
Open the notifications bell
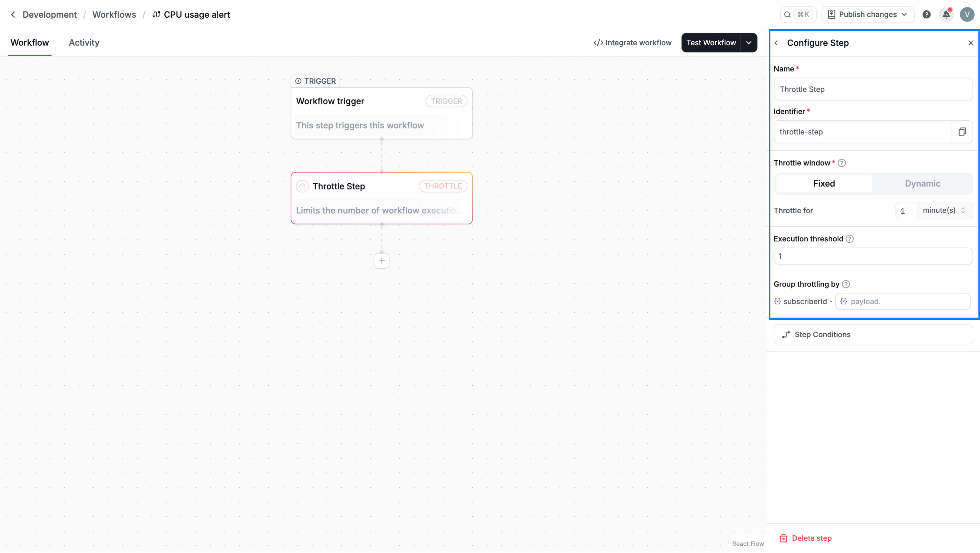pos(946,15)
